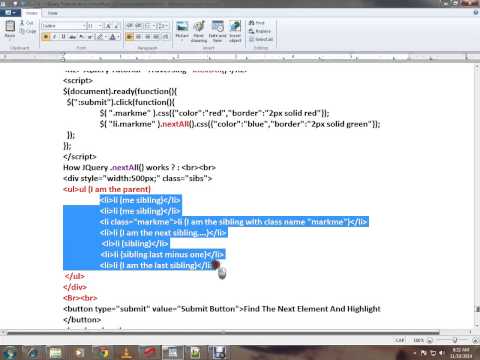Toggle Superscript formatting
Viewport: 480px width, 360px height.
coord(90,37)
